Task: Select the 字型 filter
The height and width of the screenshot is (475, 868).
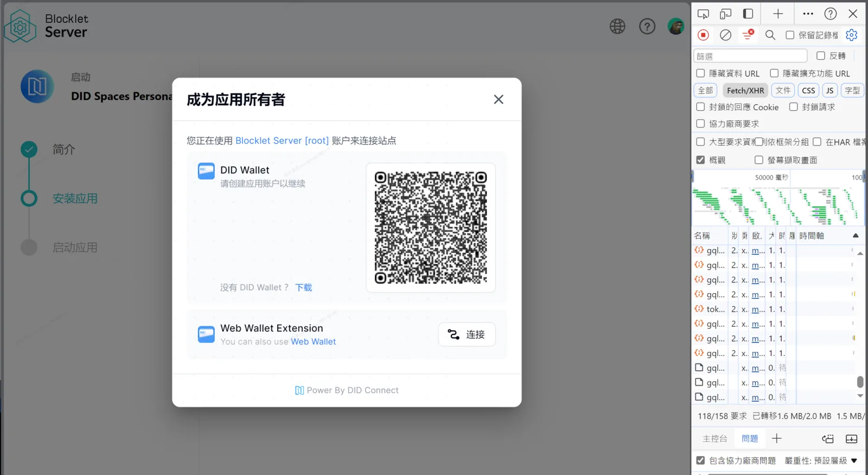Action: point(852,91)
